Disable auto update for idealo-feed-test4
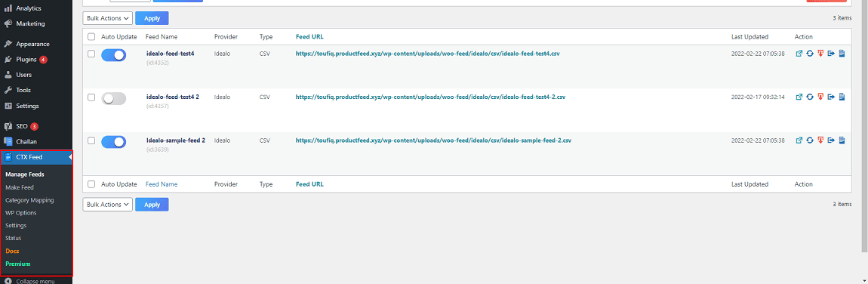This screenshot has height=284, width=868. pos(113,55)
